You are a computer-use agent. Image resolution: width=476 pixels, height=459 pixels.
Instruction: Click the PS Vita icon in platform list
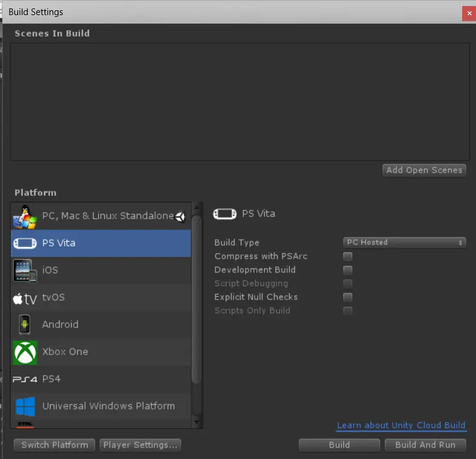coord(25,243)
